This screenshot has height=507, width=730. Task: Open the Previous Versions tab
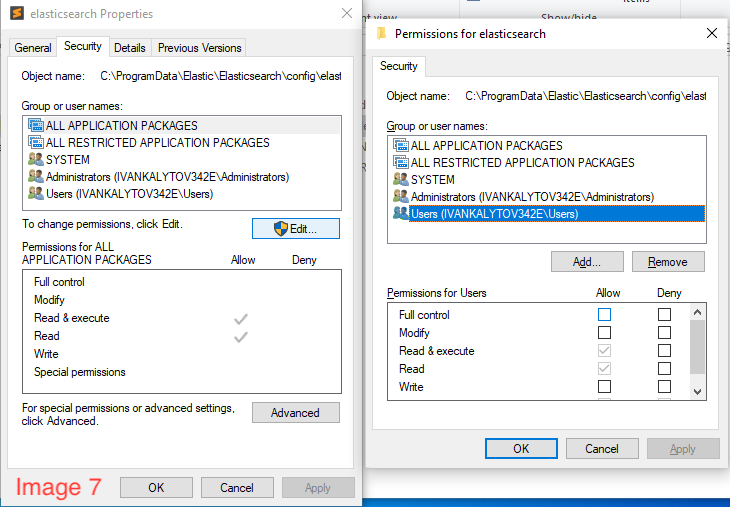[x=199, y=47]
